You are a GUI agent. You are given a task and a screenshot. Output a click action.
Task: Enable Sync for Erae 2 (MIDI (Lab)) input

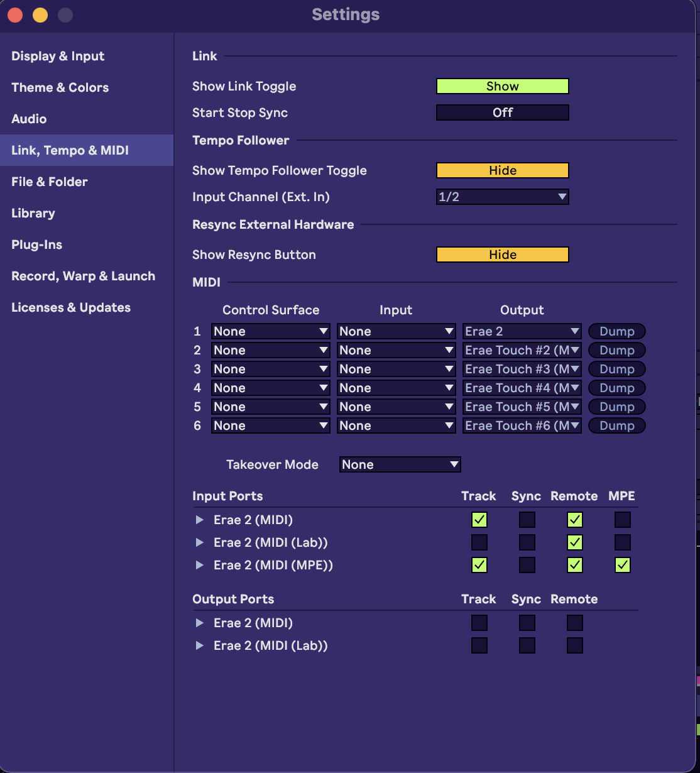527,542
